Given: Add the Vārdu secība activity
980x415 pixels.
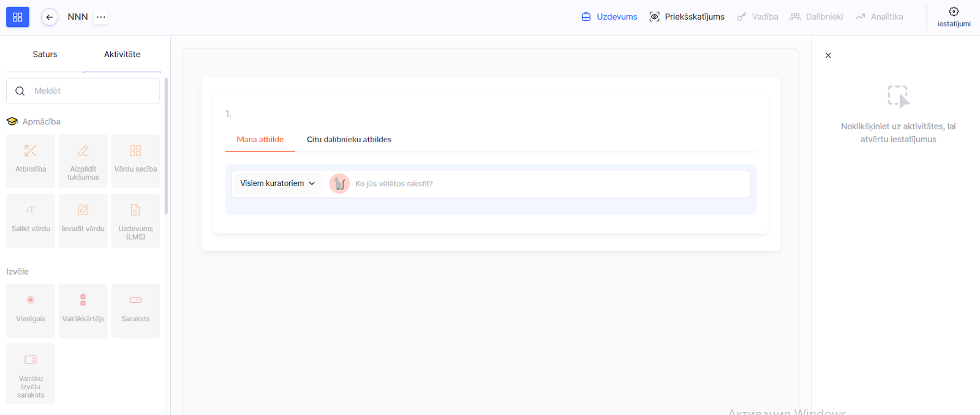Looking at the screenshot, I should click(x=135, y=161).
